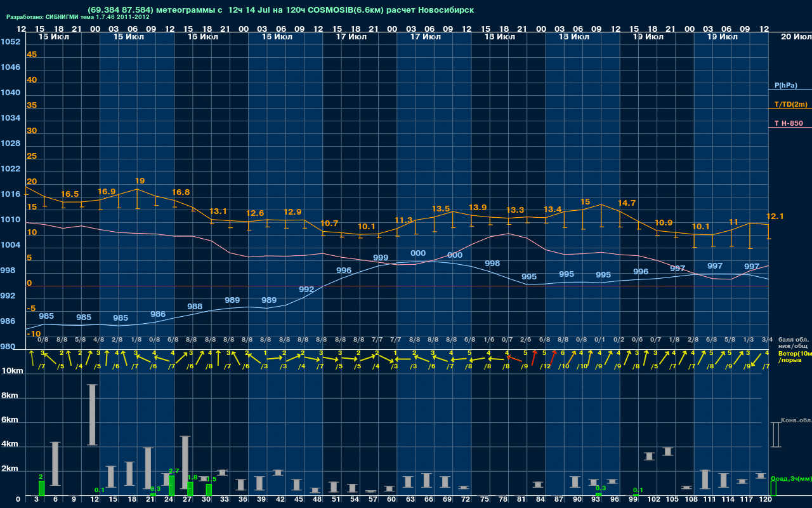
Task: Click the title 'метеограммы ... расчет Новосибирск'
Action: [280, 10]
